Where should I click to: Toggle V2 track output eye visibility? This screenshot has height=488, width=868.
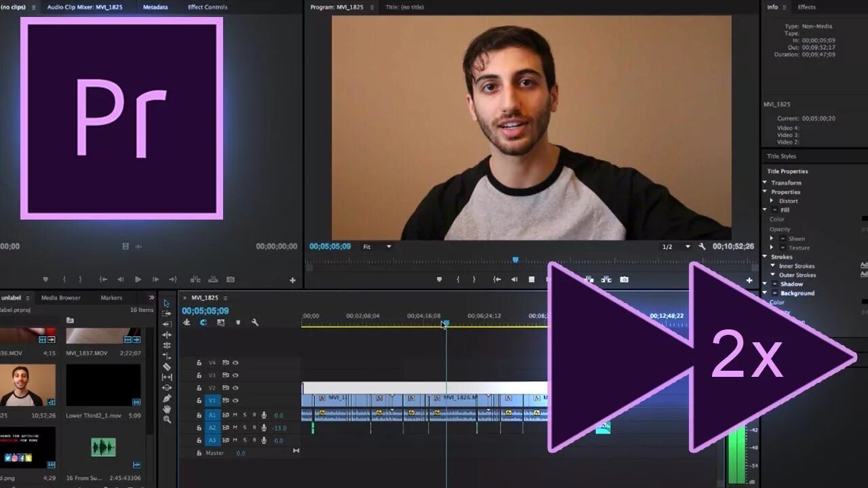235,388
